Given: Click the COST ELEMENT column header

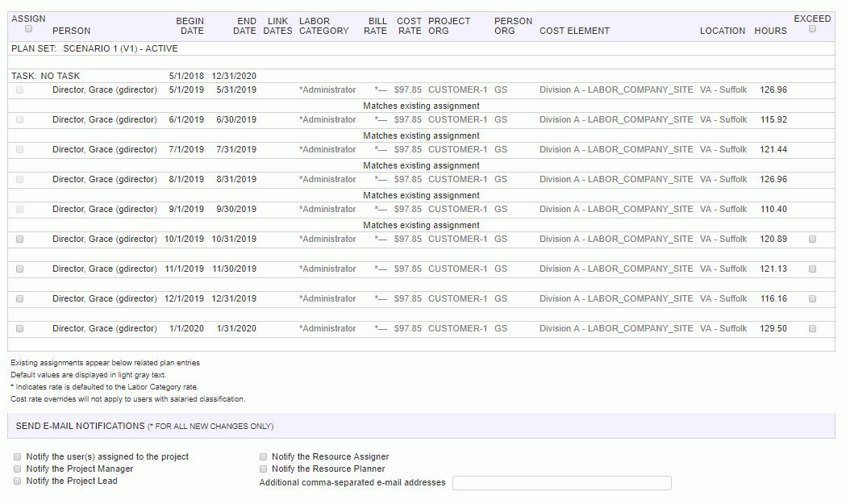Looking at the screenshot, I should pos(574,31).
